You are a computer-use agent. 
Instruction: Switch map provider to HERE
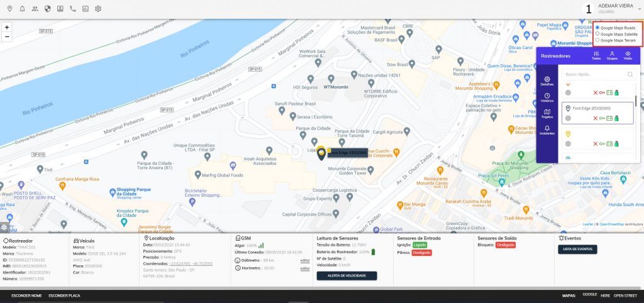click(606, 295)
